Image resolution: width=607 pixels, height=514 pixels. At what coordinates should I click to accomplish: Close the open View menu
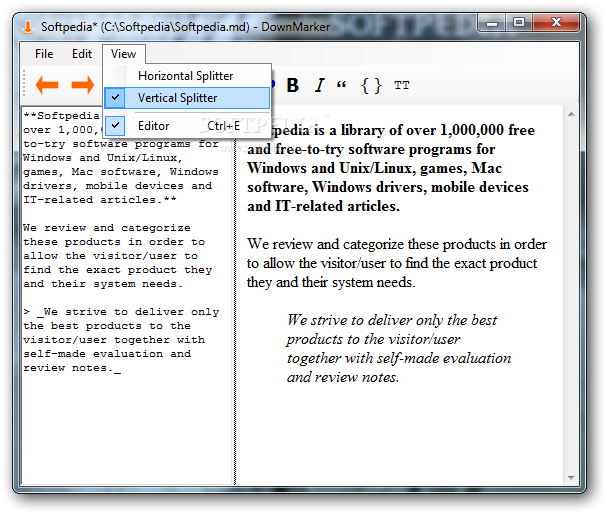[123, 54]
